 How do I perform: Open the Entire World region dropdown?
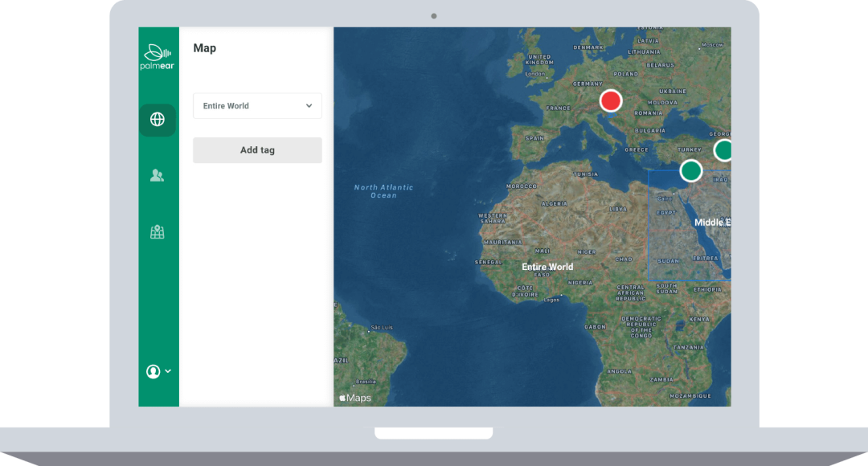[257, 106]
